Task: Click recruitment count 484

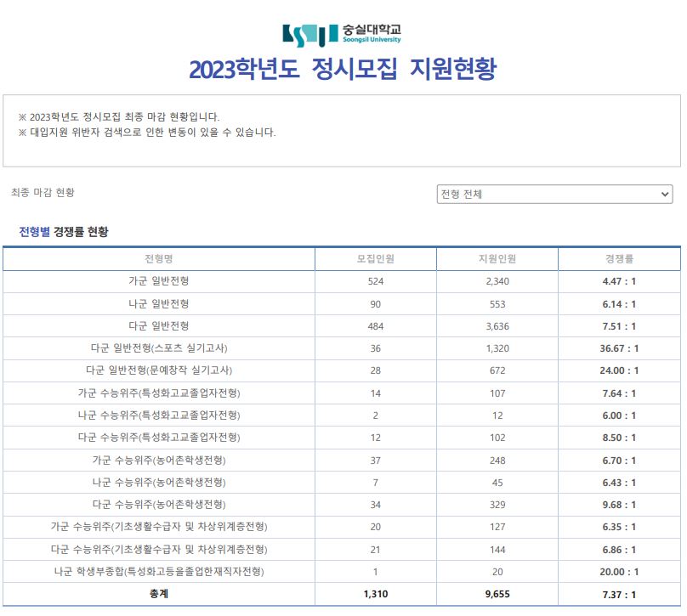Action: (x=376, y=326)
